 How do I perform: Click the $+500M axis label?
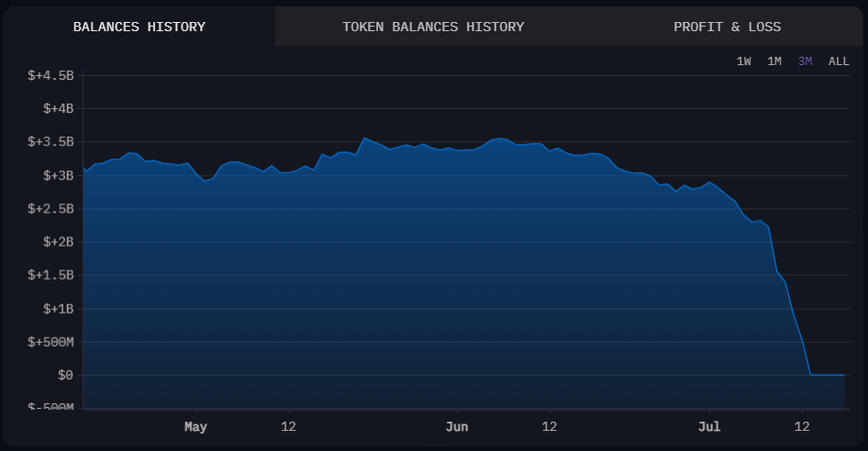[51, 342]
